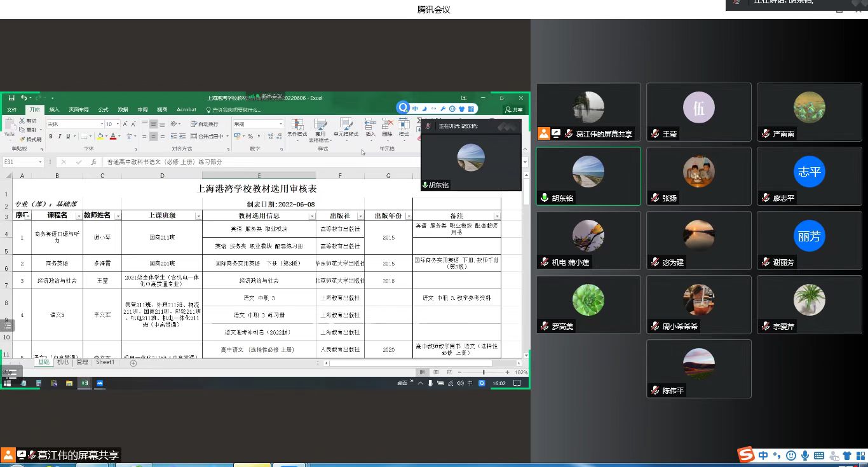Undo the last action in Excel
Viewport: 868px width, 467px height.
pyautogui.click(x=24, y=98)
